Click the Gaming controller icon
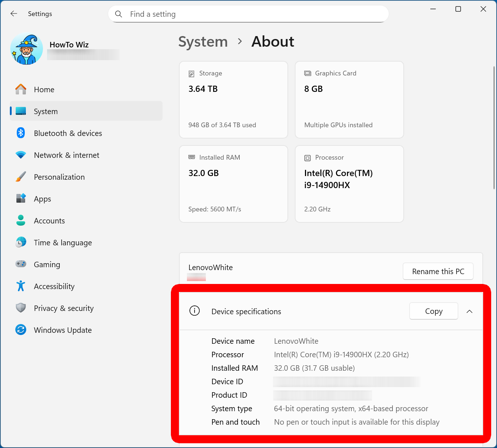 tap(21, 264)
